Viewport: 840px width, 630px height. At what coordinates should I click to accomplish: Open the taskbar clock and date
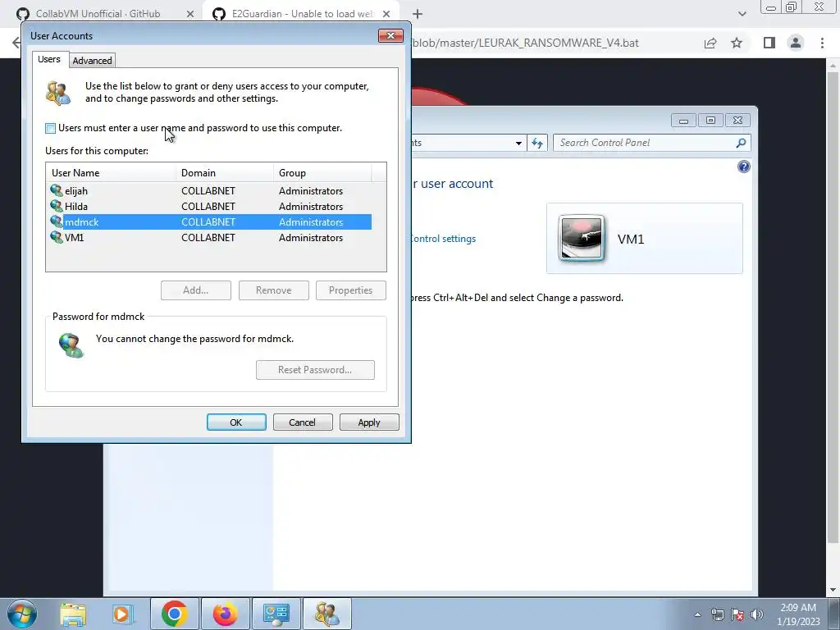tap(798, 614)
